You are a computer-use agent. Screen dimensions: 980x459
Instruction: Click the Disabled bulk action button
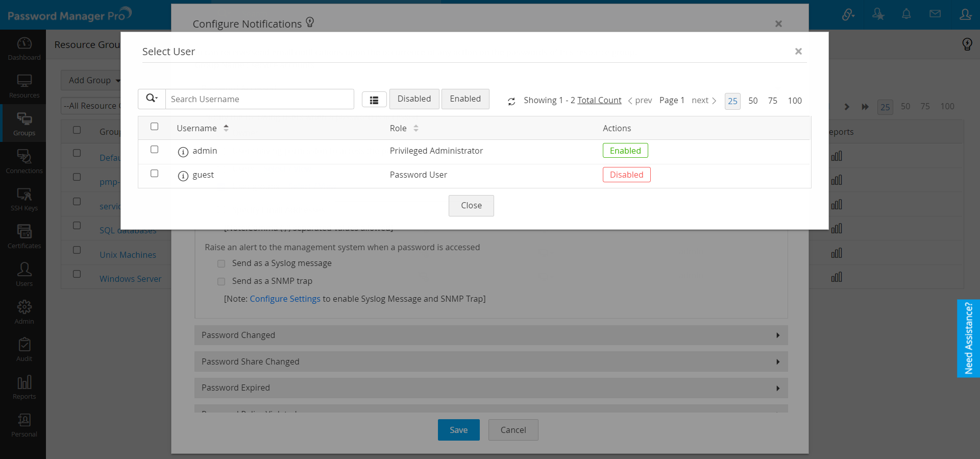414,99
